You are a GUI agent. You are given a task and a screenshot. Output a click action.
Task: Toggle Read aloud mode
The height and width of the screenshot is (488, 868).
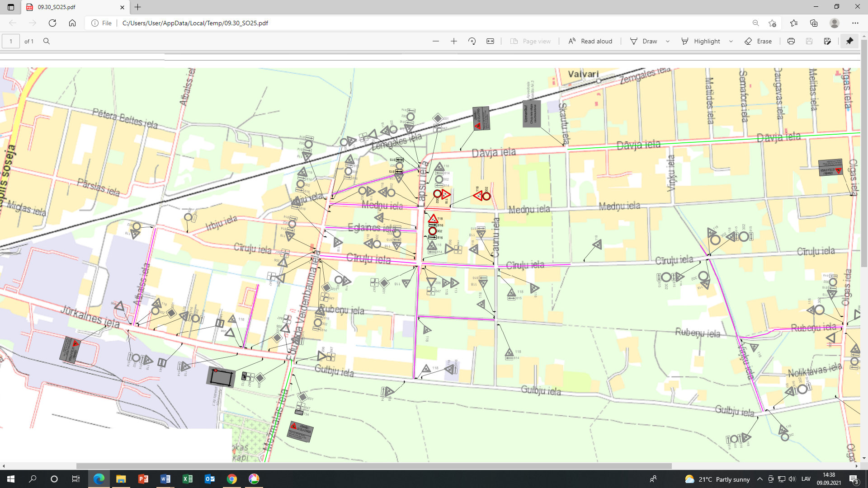[x=590, y=41]
